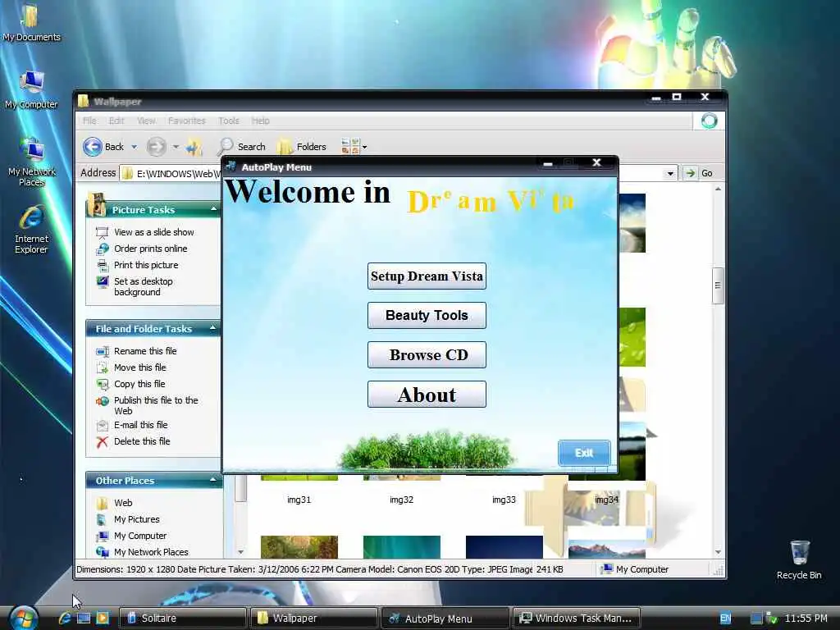Click Order prints online
The width and height of the screenshot is (840, 630).
(151, 249)
